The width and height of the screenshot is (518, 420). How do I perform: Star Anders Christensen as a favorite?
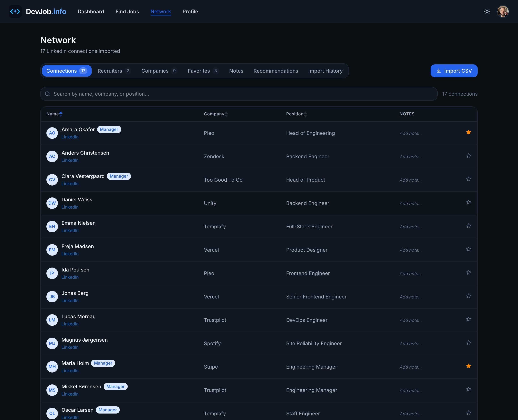(x=469, y=156)
